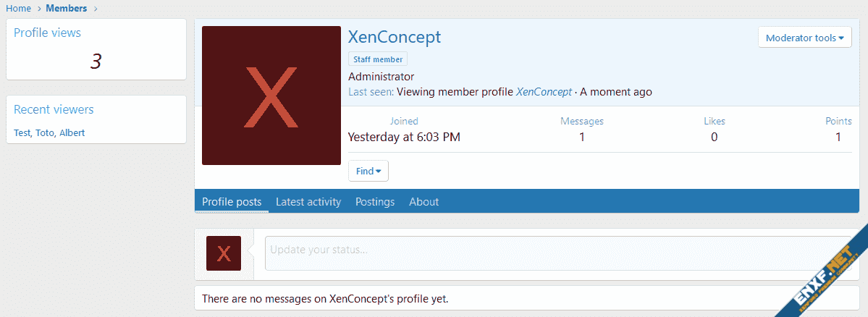The image size is (868, 317).
Task: Switch to the Profile posts tab
Action: pos(232,202)
